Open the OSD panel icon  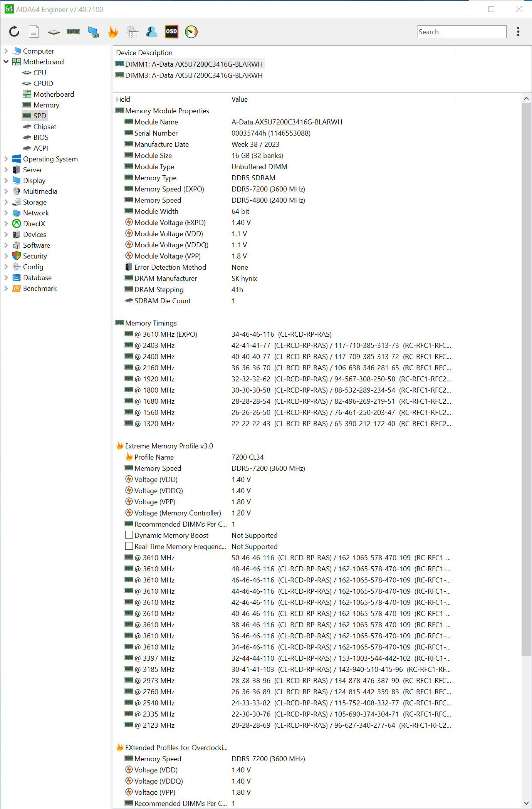coord(171,32)
